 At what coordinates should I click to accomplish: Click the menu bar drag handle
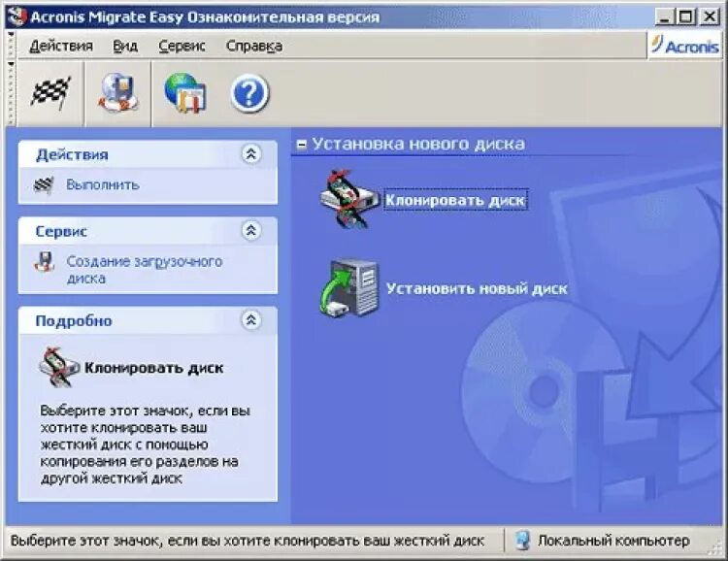11,46
